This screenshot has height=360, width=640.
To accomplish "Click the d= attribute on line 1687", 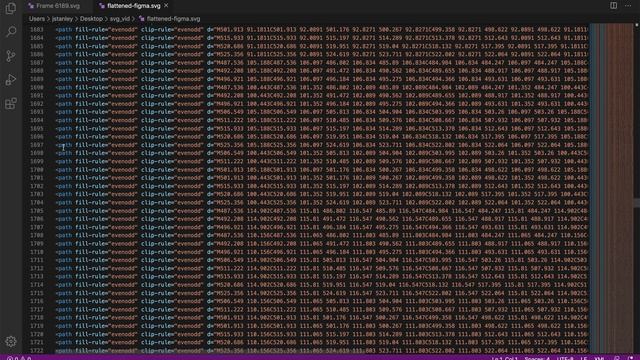I will click(210, 62).
